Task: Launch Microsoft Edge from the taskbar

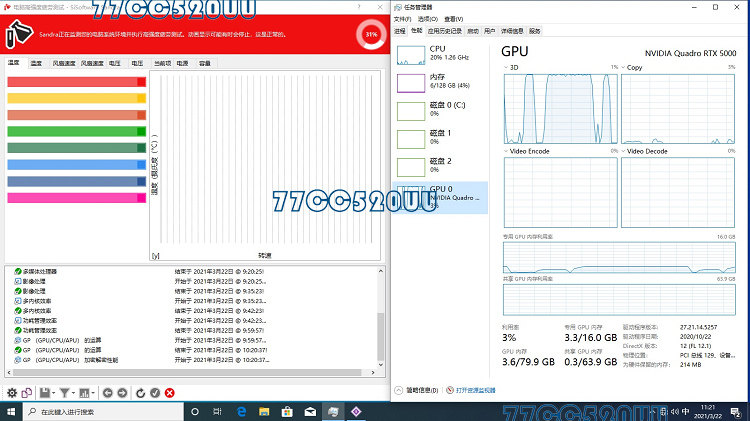Action: (x=242, y=411)
